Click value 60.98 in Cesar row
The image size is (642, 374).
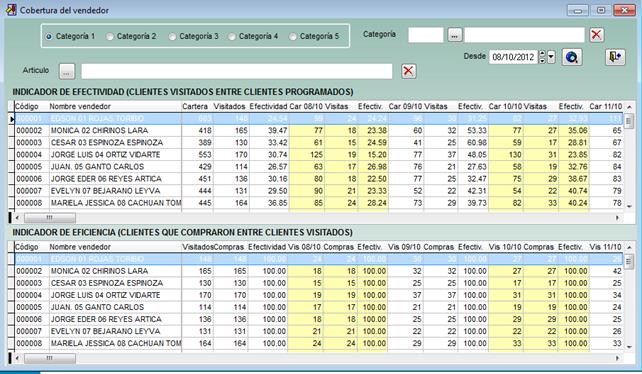point(477,143)
